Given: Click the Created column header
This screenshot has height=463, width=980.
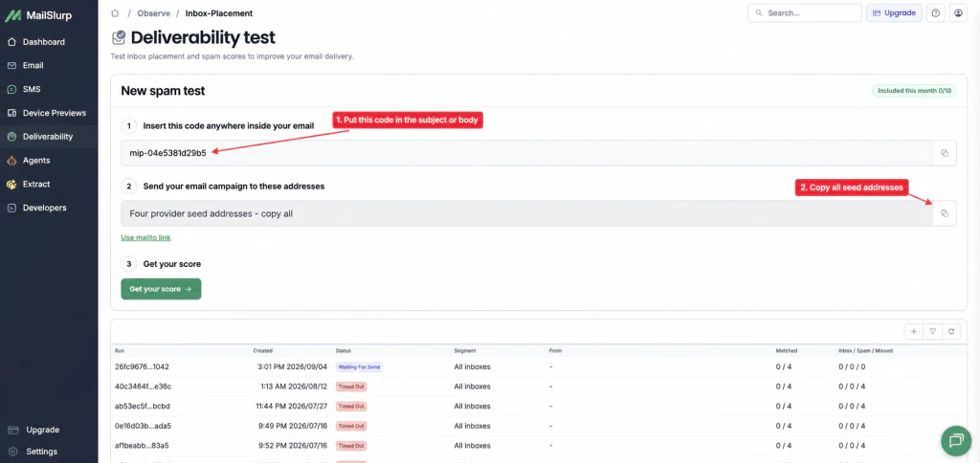Looking at the screenshot, I should point(262,350).
